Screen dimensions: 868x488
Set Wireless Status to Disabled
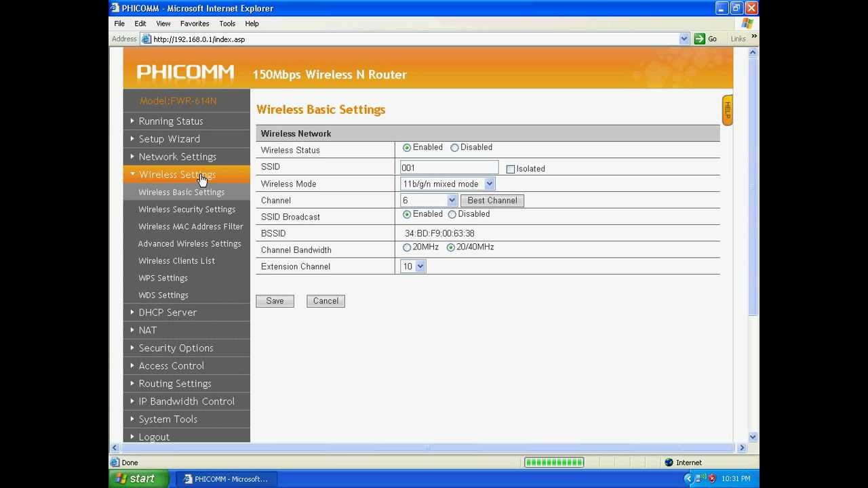[x=454, y=148]
